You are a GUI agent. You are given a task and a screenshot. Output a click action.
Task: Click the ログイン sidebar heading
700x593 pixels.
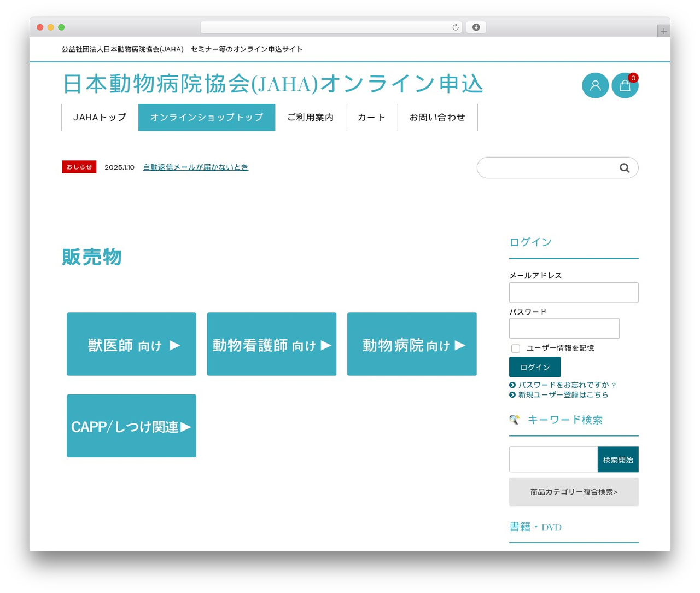[x=530, y=242]
